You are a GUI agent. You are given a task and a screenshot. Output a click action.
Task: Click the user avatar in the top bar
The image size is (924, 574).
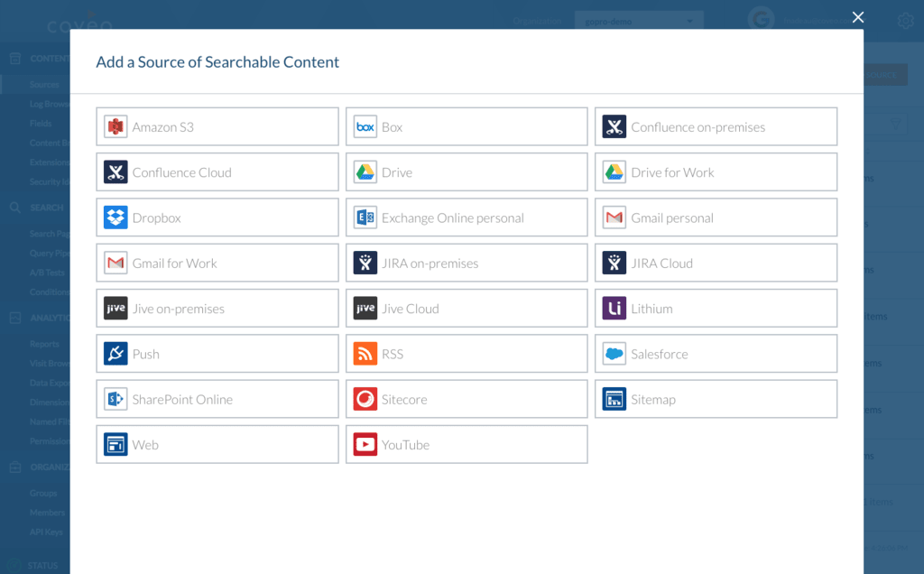click(x=761, y=19)
